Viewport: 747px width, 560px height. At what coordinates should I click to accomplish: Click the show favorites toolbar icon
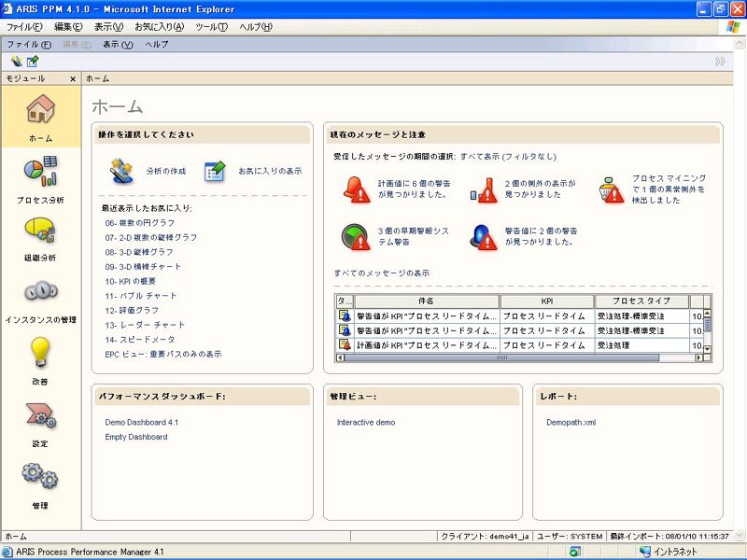point(33,61)
